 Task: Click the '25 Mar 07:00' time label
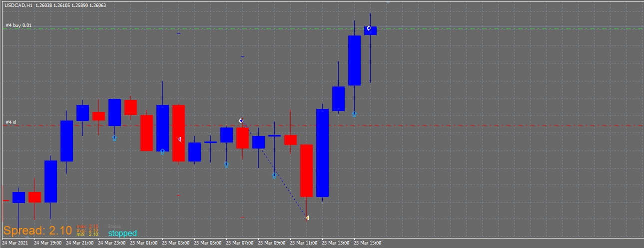pyautogui.click(x=240, y=243)
